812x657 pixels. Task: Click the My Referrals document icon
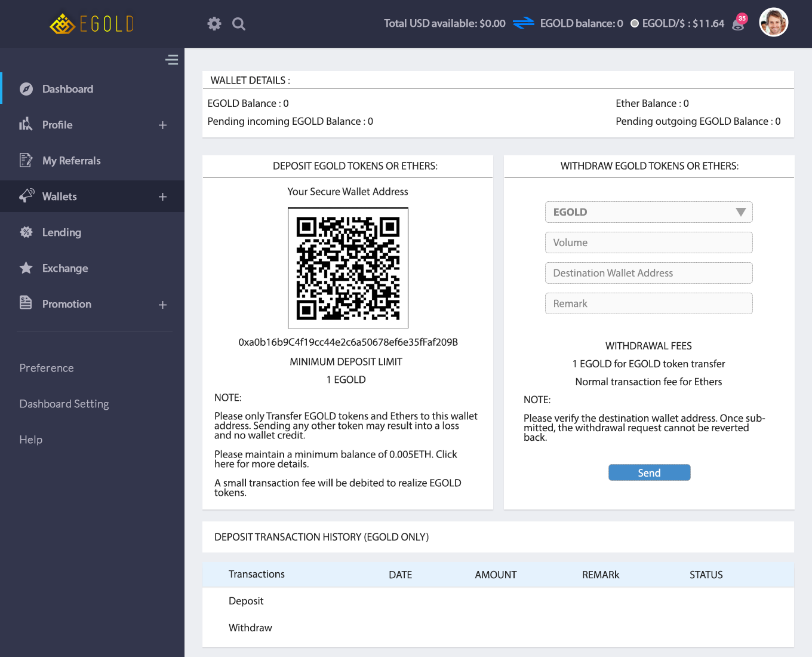click(x=26, y=160)
